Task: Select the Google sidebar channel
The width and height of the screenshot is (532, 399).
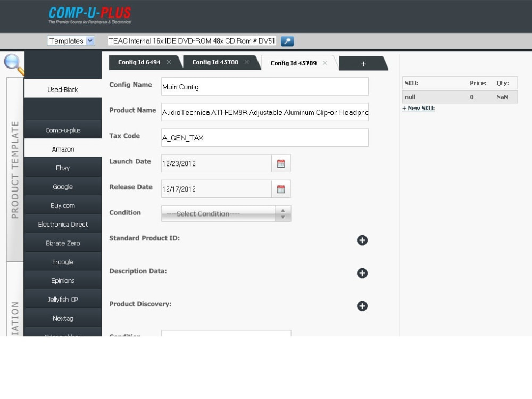Action: point(63,187)
